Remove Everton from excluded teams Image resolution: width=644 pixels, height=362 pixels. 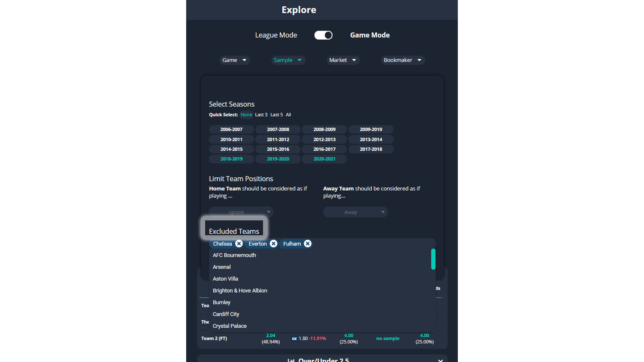[274, 244]
